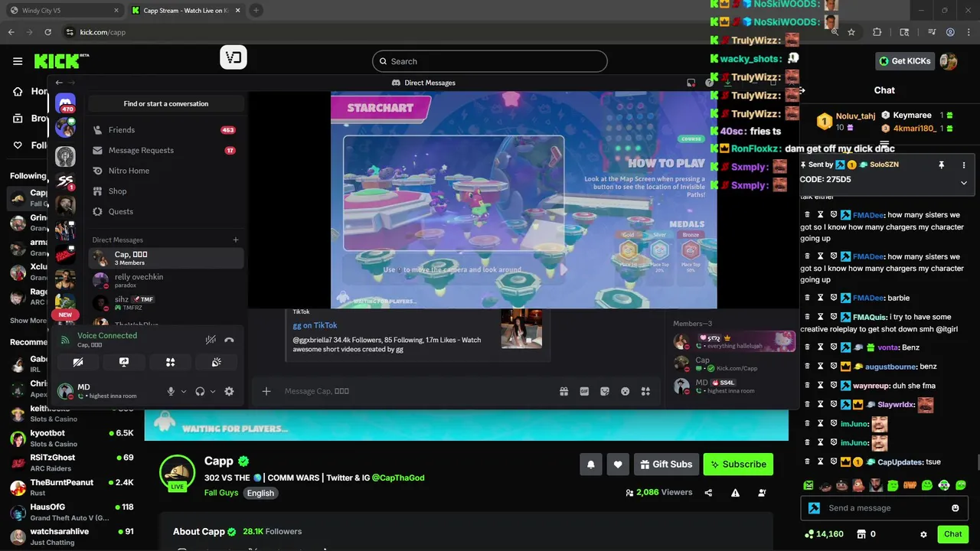980x551 pixels.
Task: Open Discord Direct Messages home icon
Action: coord(65,103)
